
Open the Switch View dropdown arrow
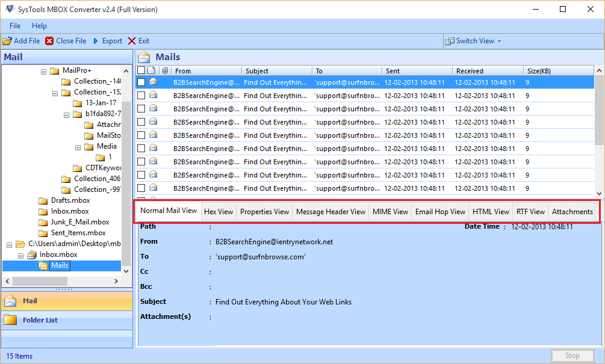[x=499, y=41]
